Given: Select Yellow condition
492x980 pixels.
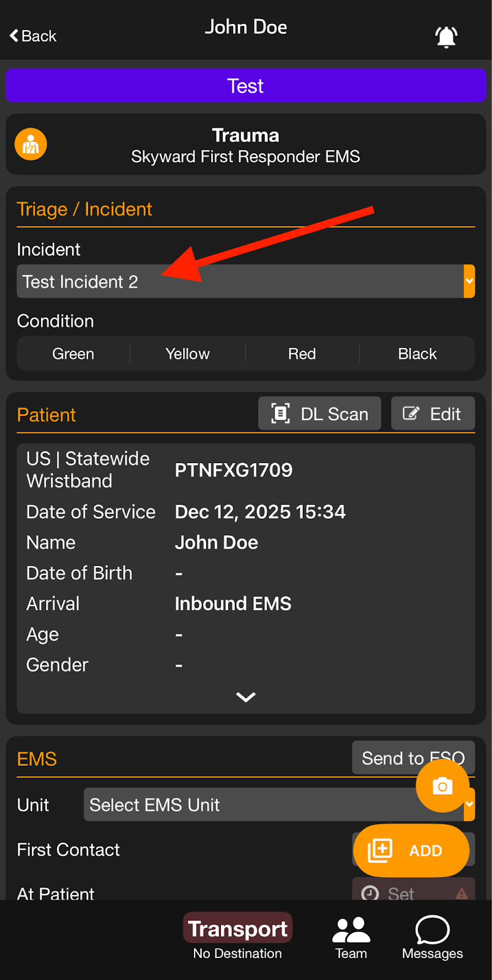Looking at the screenshot, I should (187, 354).
